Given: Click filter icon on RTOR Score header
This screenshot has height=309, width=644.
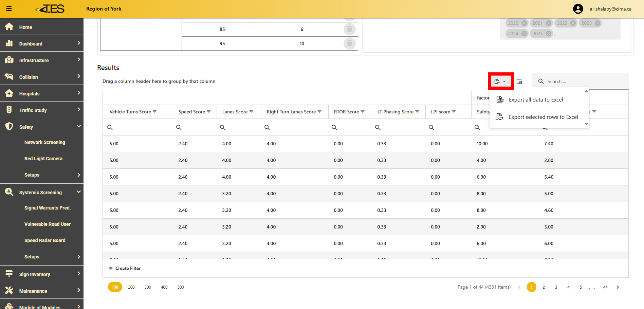Looking at the screenshot, I should coord(363,112).
